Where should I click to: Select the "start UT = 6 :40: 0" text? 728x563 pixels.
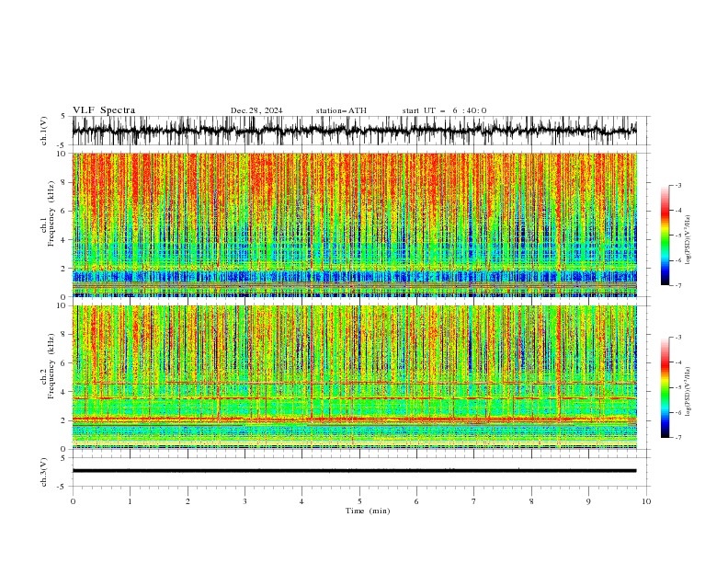pyautogui.click(x=444, y=110)
